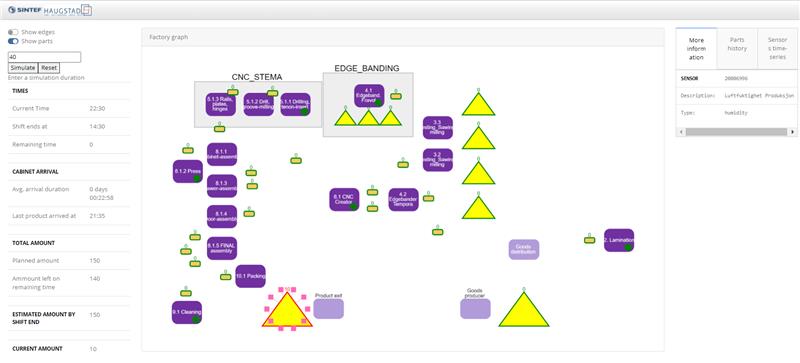Click the Last product arrived at value 21:35

click(x=97, y=216)
